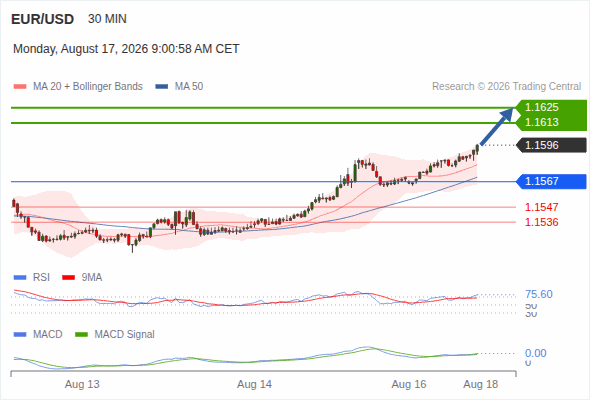Click the MACD blue legend swatch
The image size is (590, 400).
[x=20, y=335]
